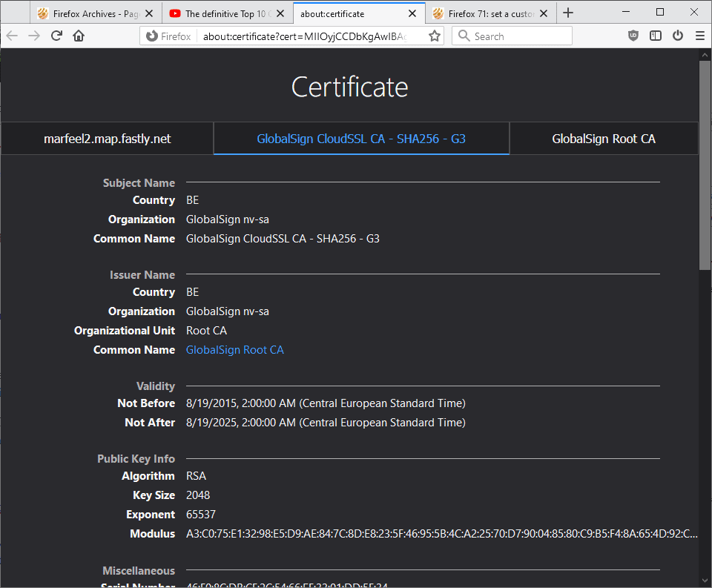Click the scrollbar down arrow
This screenshot has width=712, height=588.
click(705, 581)
